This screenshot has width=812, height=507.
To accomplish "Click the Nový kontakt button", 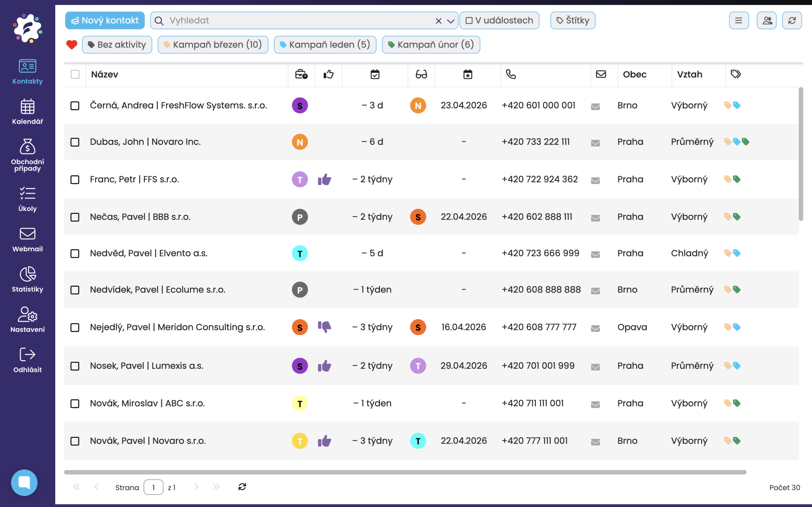I will tap(105, 21).
